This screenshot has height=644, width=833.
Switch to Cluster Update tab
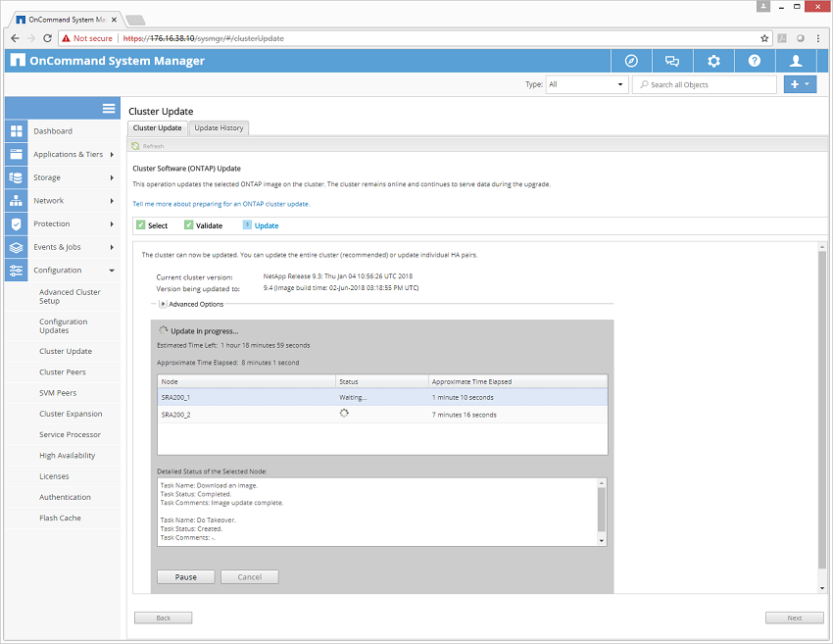point(157,127)
